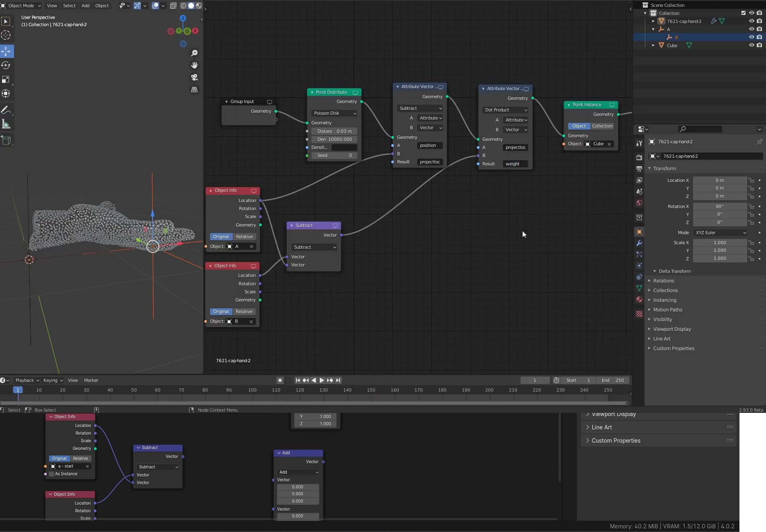766x532 pixels.
Task: Toggle camera view icon in viewport
Action: click(x=194, y=77)
